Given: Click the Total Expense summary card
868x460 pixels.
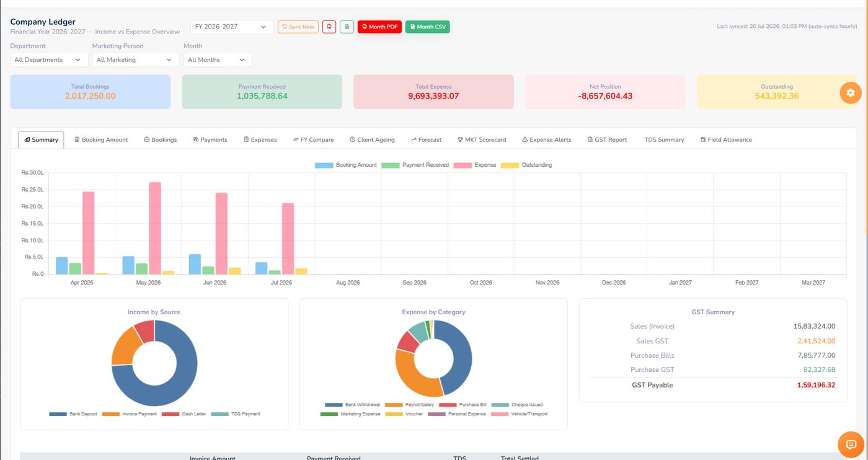Looking at the screenshot, I should [x=433, y=92].
